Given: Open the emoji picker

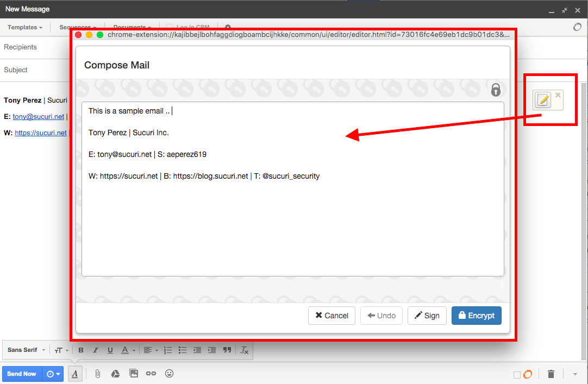Looking at the screenshot, I should point(170,374).
